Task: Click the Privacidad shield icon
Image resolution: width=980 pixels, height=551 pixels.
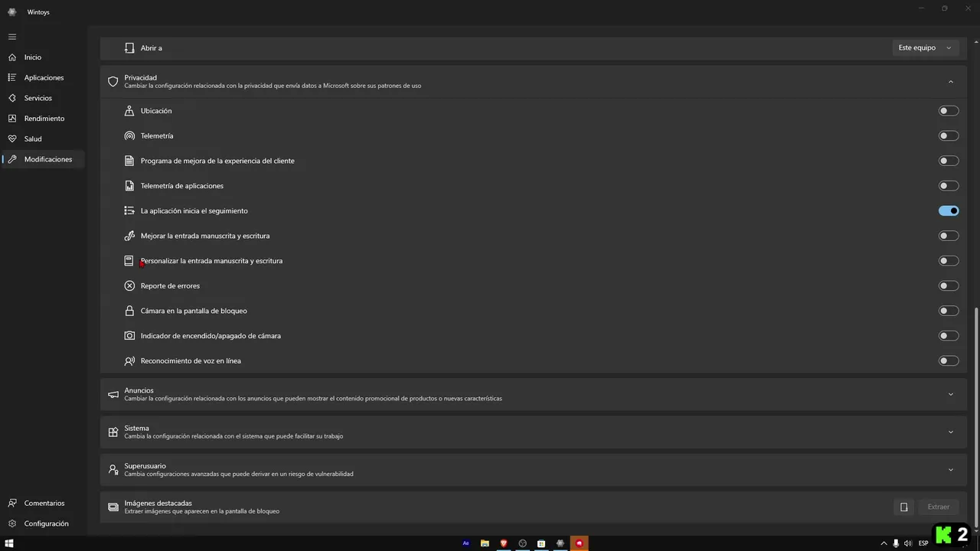Action: click(x=113, y=81)
